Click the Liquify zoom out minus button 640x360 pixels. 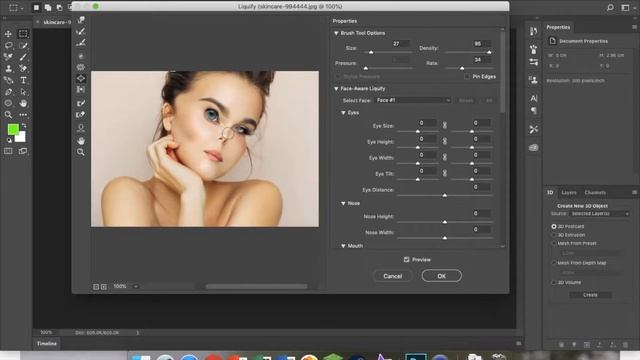96,287
